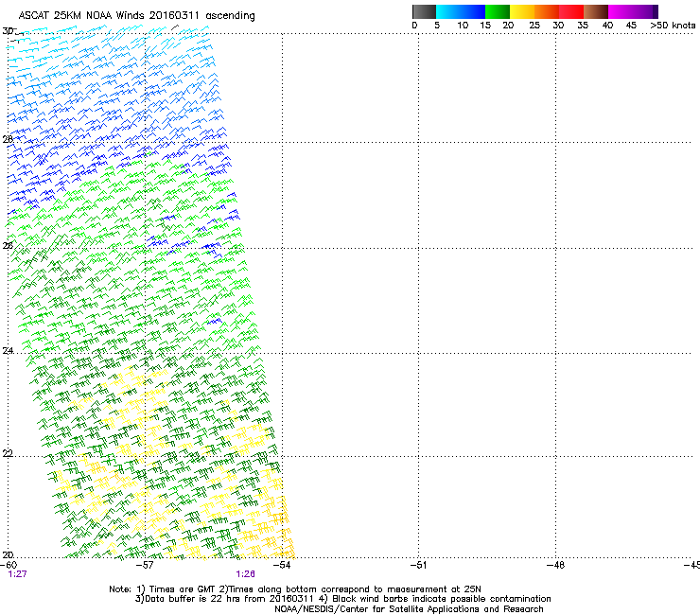700x615 pixels.
Task: Click the magenta 40-45 knots legend swatch
Action: coord(621,11)
